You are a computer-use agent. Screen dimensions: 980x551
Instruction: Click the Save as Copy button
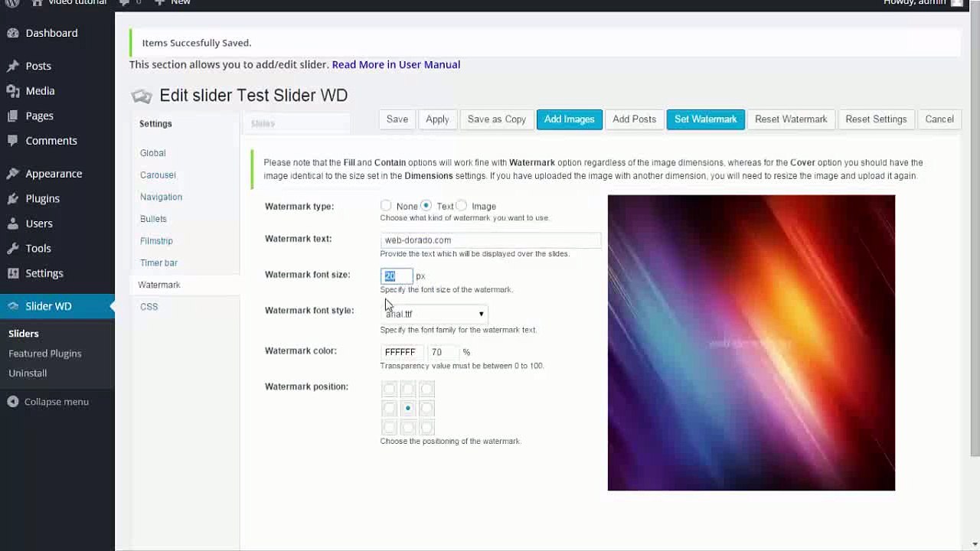point(497,119)
